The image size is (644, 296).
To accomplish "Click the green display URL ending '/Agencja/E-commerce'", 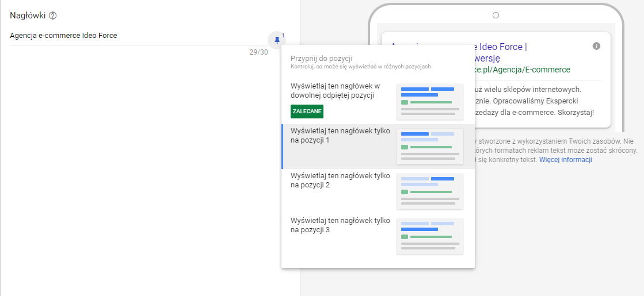I will [523, 70].
